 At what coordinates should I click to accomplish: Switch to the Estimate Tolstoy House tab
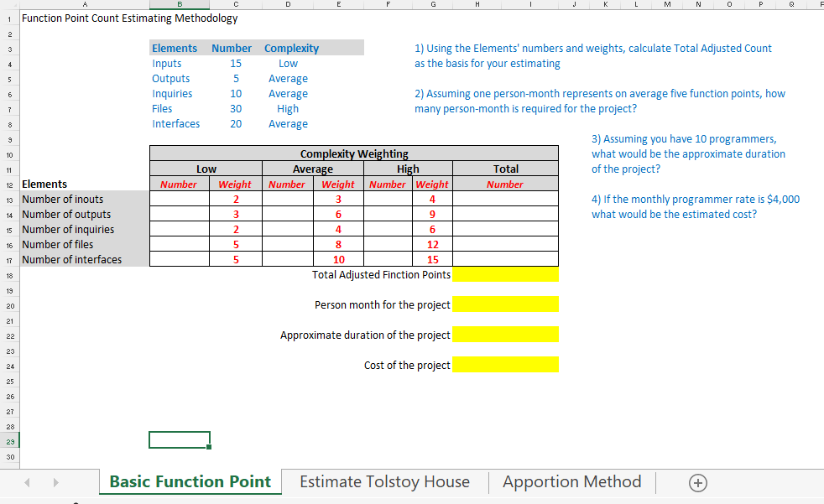[384, 482]
